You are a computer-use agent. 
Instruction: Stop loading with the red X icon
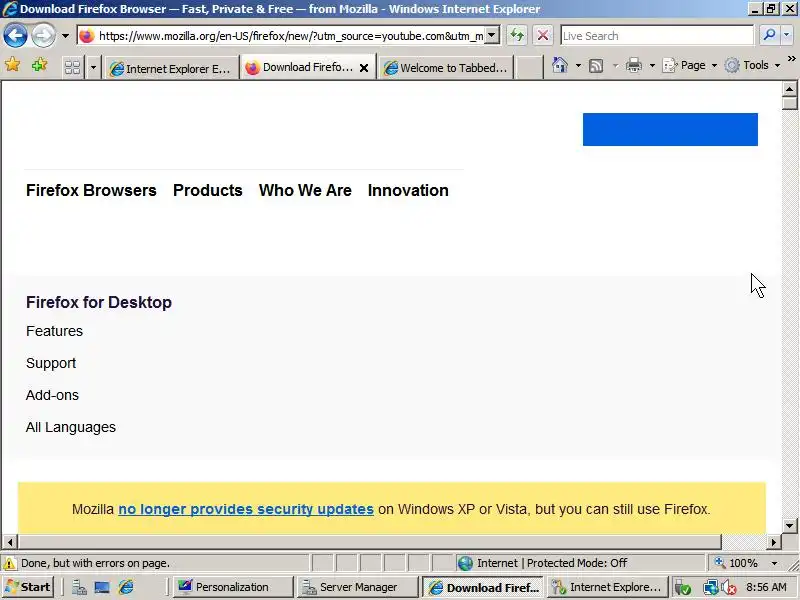(543, 36)
